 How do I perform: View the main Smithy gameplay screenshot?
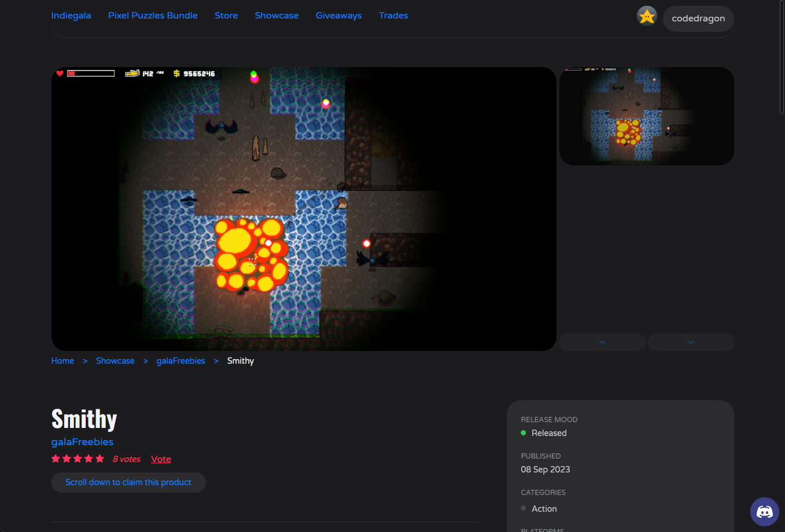tap(304, 209)
